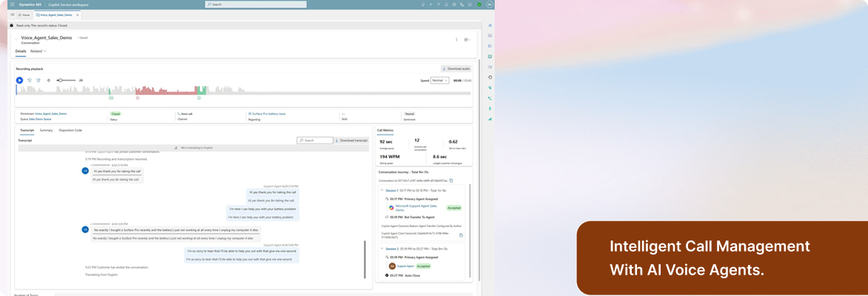Image resolution: width=868 pixels, height=296 pixels.
Task: Seek within the recording waveform
Action: pos(244,90)
